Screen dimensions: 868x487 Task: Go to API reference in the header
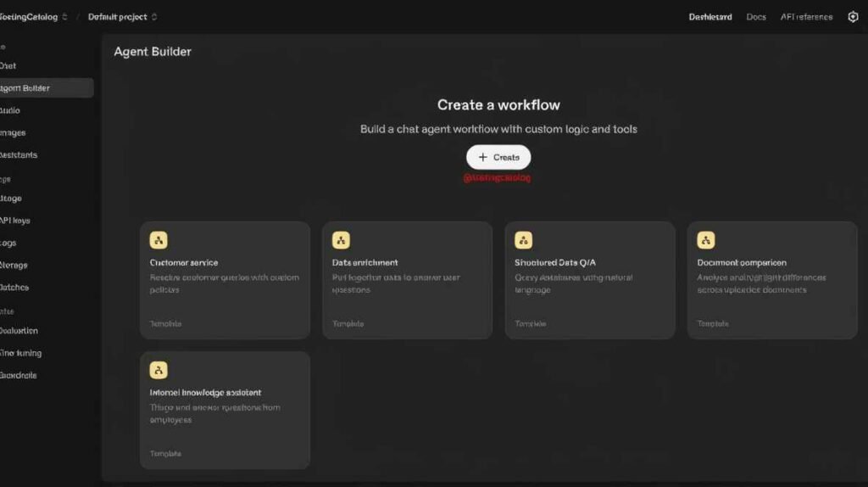(806, 17)
